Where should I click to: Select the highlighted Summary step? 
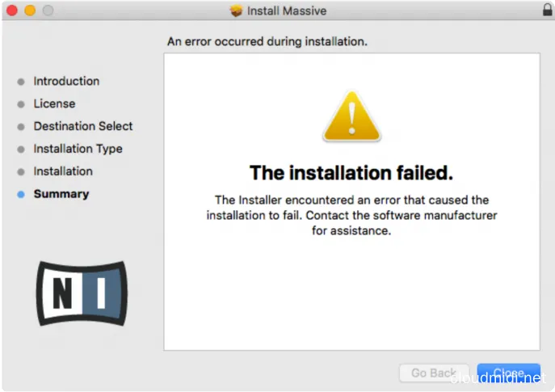click(x=61, y=194)
